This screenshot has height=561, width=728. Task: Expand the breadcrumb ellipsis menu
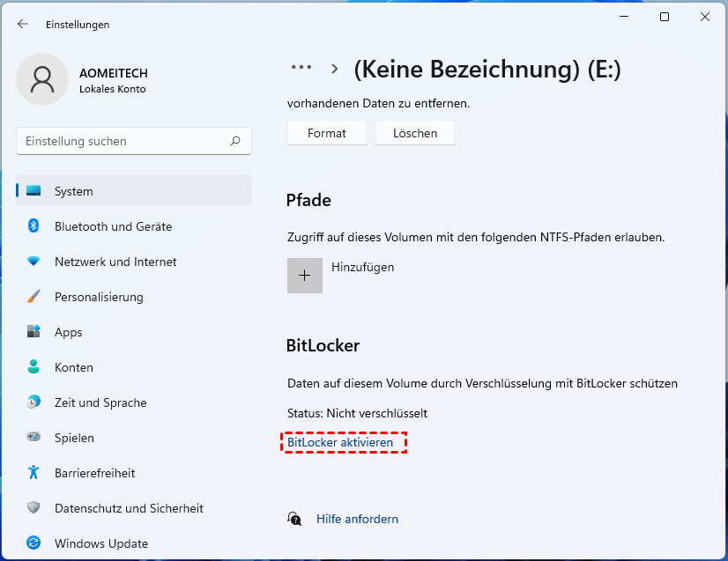click(301, 68)
